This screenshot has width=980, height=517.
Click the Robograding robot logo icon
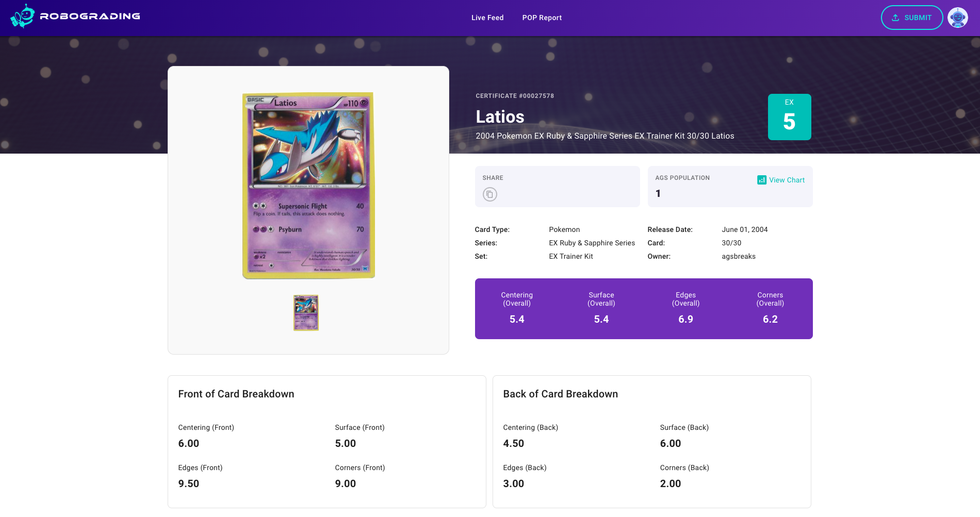(x=22, y=16)
